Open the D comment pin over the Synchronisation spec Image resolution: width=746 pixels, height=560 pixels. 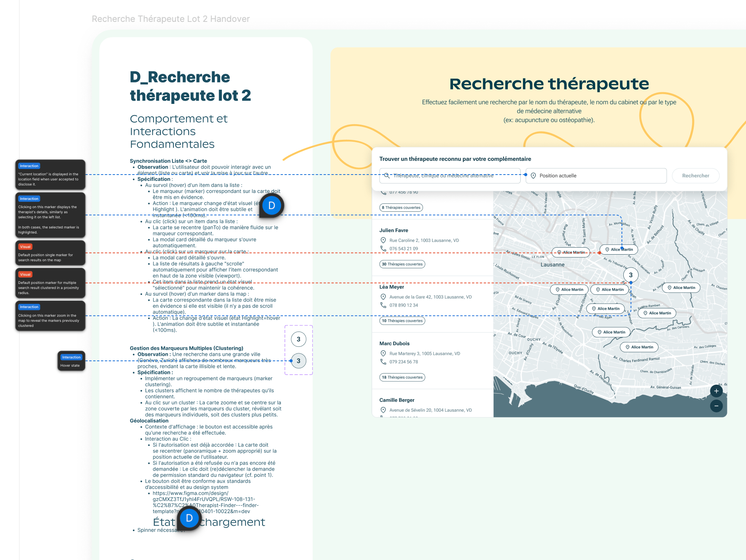(x=271, y=206)
